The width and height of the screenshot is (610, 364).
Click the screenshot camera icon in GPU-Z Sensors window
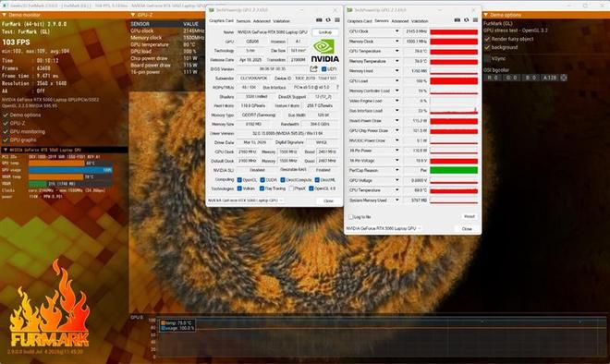click(x=457, y=19)
